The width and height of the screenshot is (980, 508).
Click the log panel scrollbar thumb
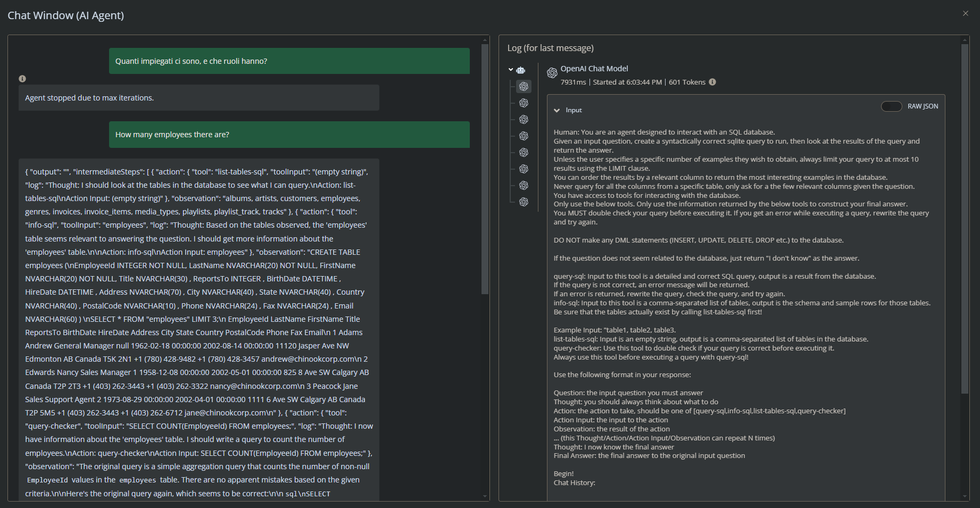pos(965,219)
